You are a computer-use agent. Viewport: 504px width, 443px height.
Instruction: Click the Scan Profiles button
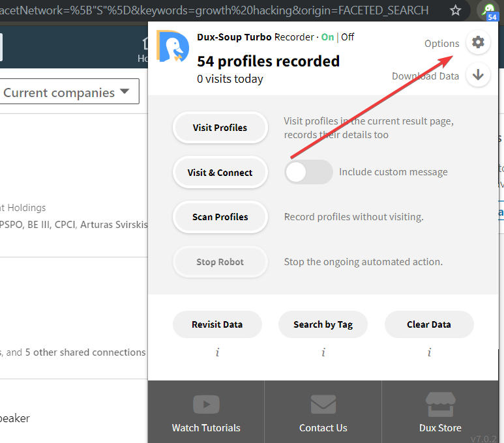click(220, 217)
